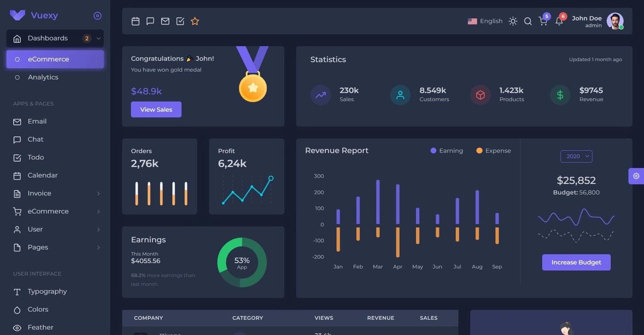Open the shopping cart with 5 badge
This screenshot has height=335, width=644.
[x=543, y=21]
